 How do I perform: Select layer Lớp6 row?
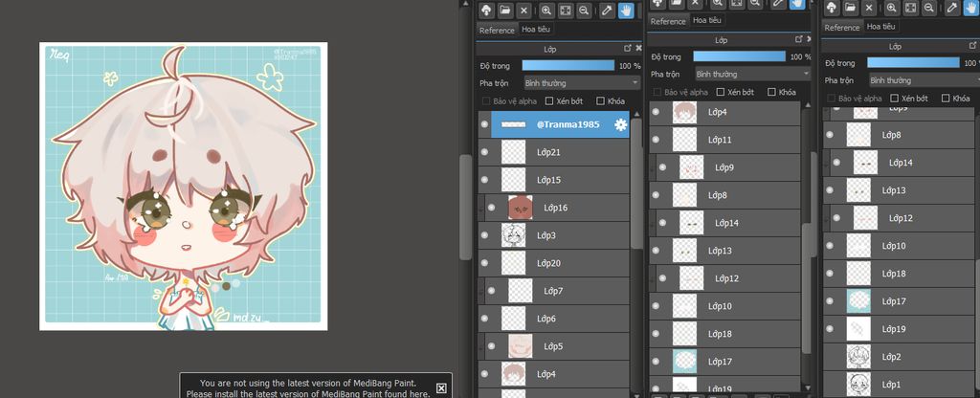pyautogui.click(x=554, y=319)
